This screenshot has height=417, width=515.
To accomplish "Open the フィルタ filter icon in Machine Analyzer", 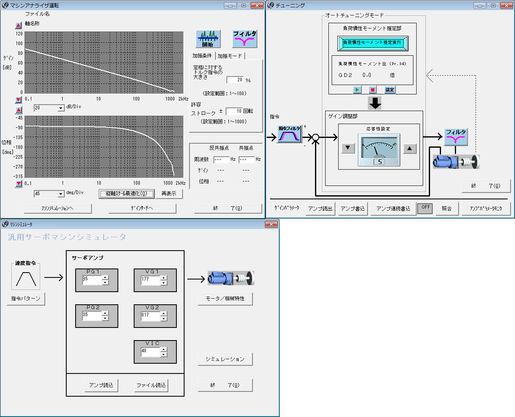I will [245, 39].
